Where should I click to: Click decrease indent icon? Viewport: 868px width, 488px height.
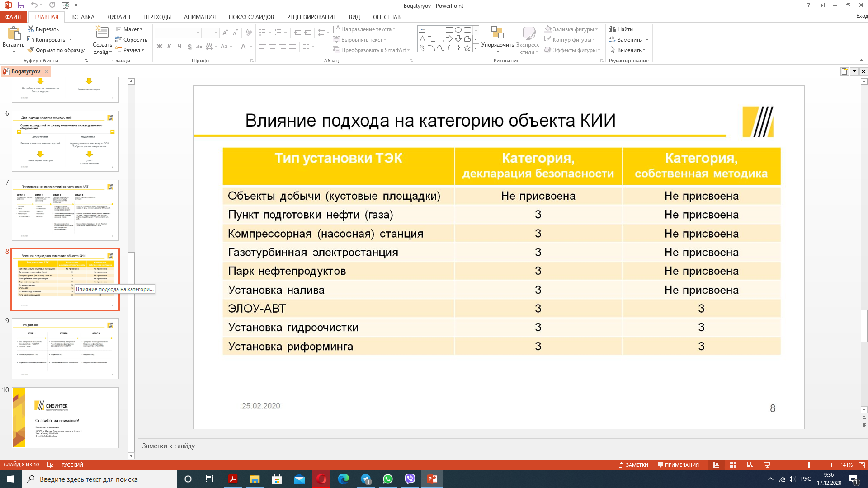point(297,33)
